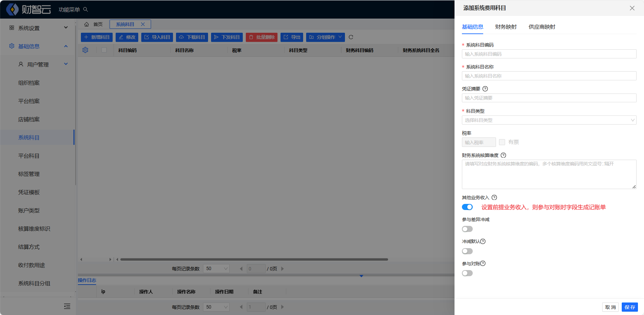Turn off the 其他业务收入 switch
644x315 pixels.
click(467, 207)
